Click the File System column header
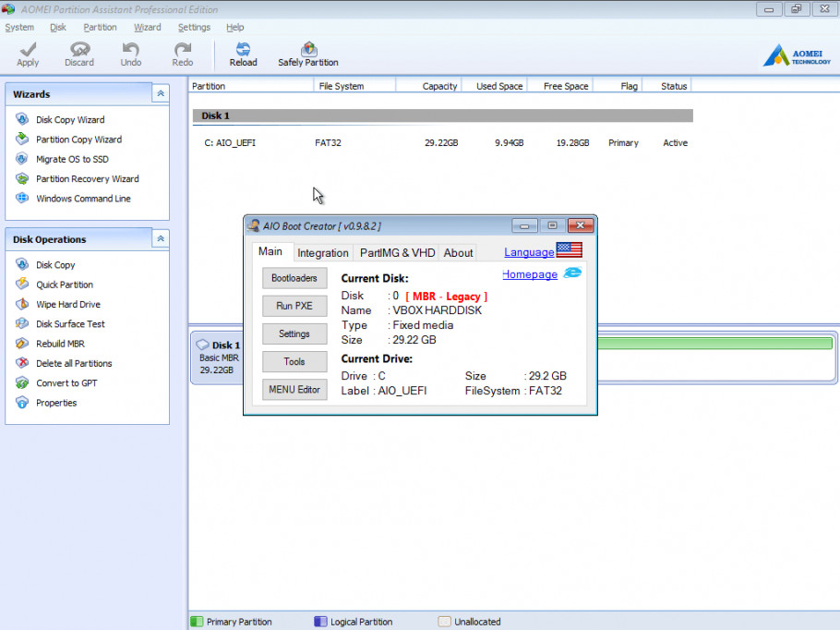Image resolution: width=840 pixels, height=630 pixels. 354,86
